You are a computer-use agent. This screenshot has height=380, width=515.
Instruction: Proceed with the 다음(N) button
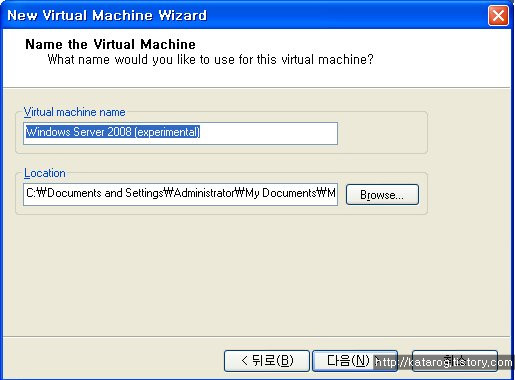click(355, 361)
